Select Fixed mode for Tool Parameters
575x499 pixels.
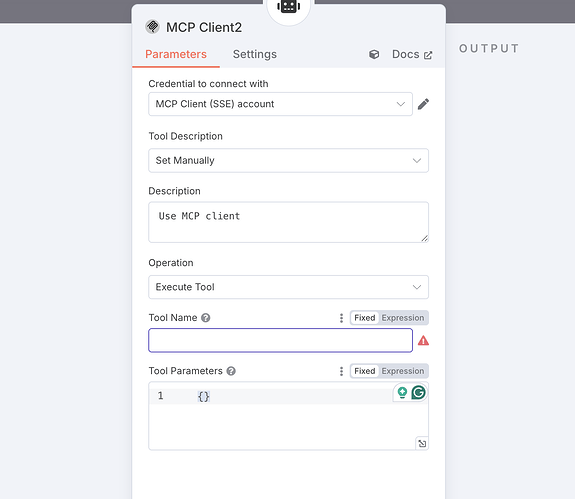365,371
